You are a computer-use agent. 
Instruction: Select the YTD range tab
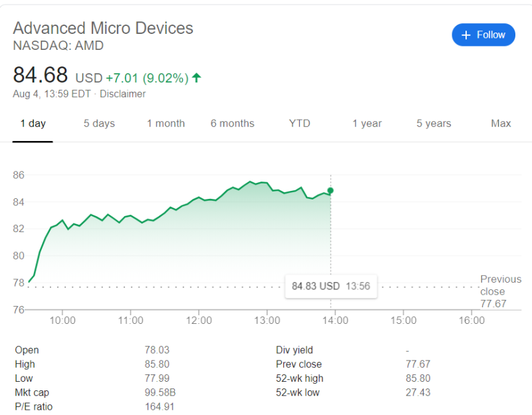click(299, 123)
